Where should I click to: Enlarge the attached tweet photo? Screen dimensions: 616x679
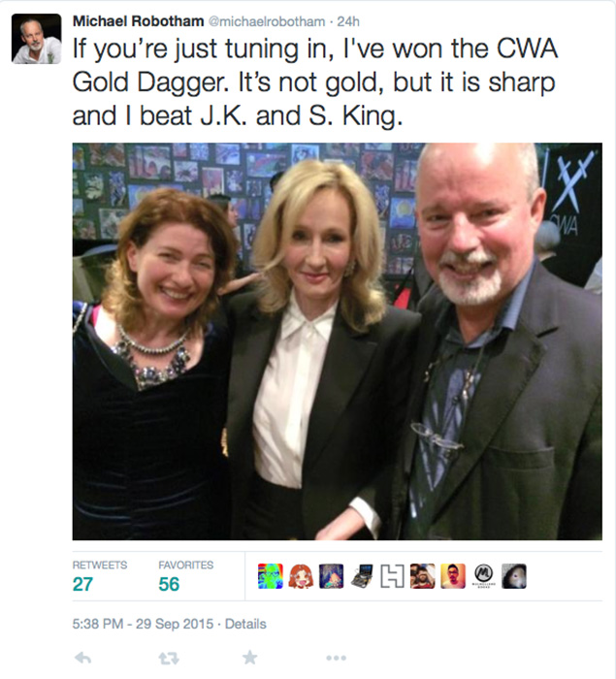point(337,341)
